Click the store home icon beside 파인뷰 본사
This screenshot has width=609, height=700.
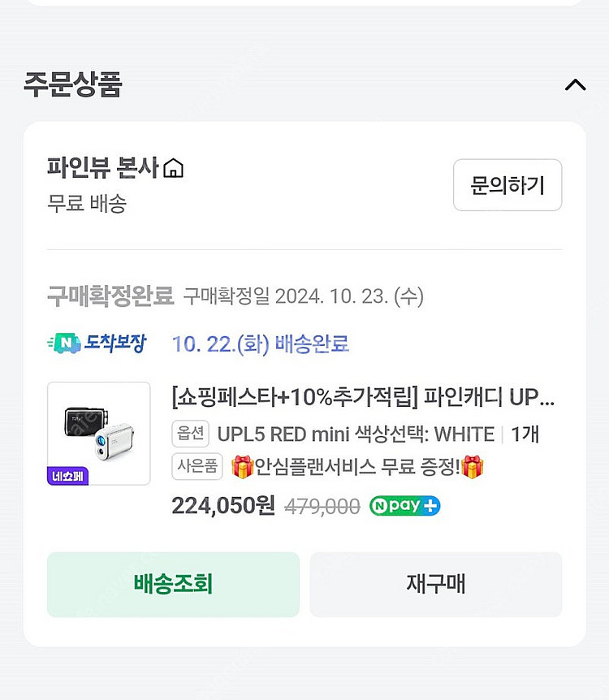pos(173,169)
